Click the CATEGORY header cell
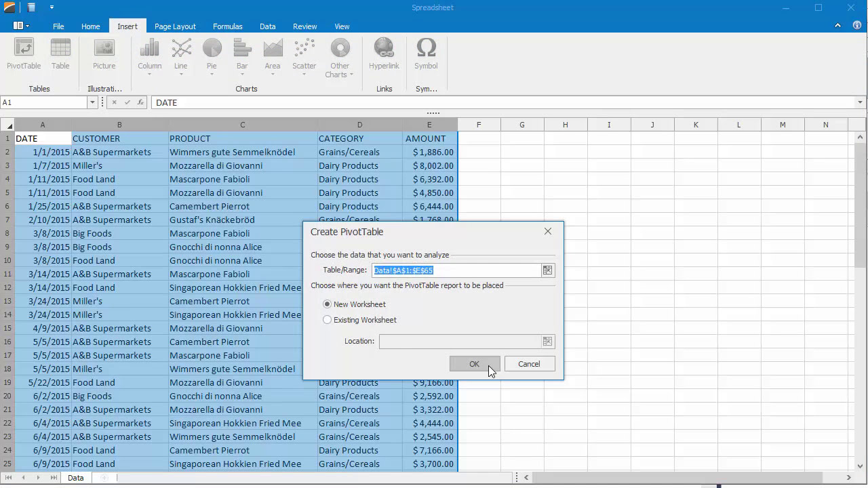 click(360, 138)
